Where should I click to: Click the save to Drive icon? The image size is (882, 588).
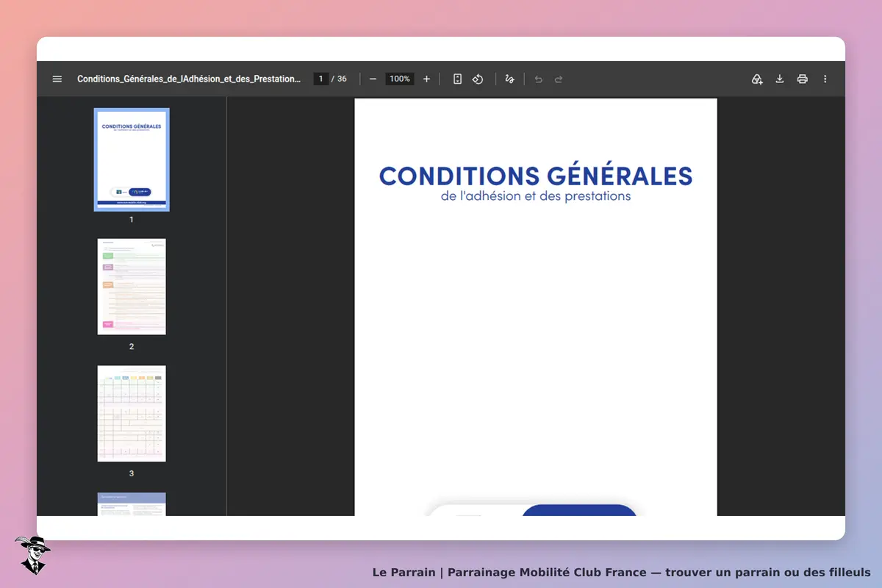click(x=757, y=79)
